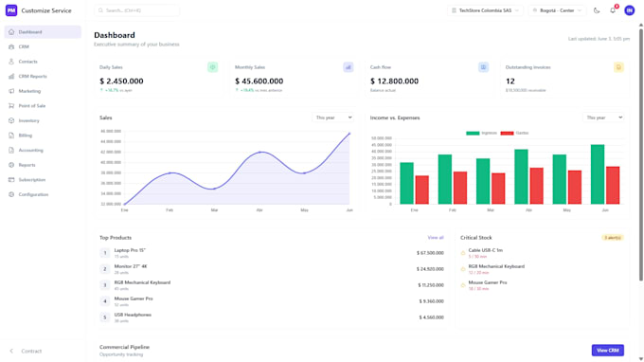The image size is (644, 362).
Task: Open the Bogotá - Center branch dropdown
Action: tap(557, 10)
